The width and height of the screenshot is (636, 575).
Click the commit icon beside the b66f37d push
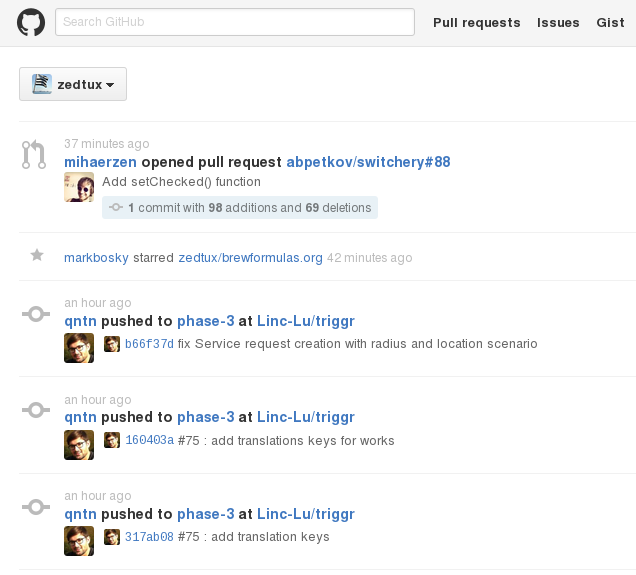35,314
